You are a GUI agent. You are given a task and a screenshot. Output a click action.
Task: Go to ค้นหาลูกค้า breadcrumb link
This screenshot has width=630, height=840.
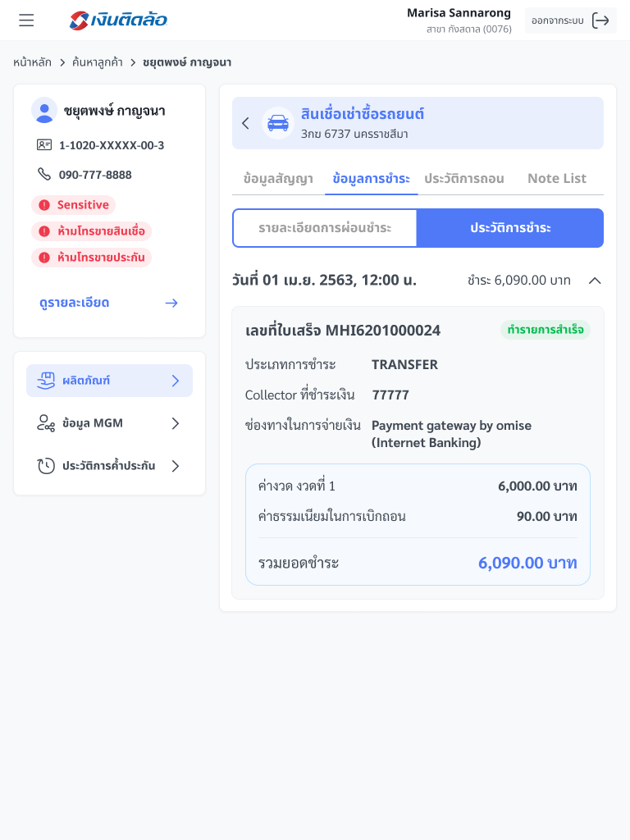coord(98,62)
